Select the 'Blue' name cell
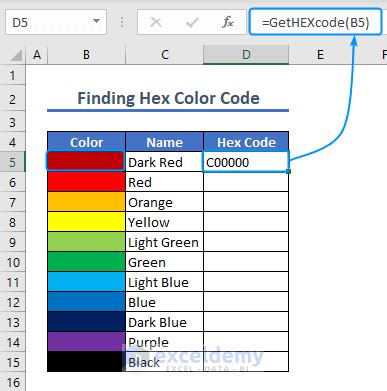Viewport: 387px width, 391px height. [x=164, y=302]
